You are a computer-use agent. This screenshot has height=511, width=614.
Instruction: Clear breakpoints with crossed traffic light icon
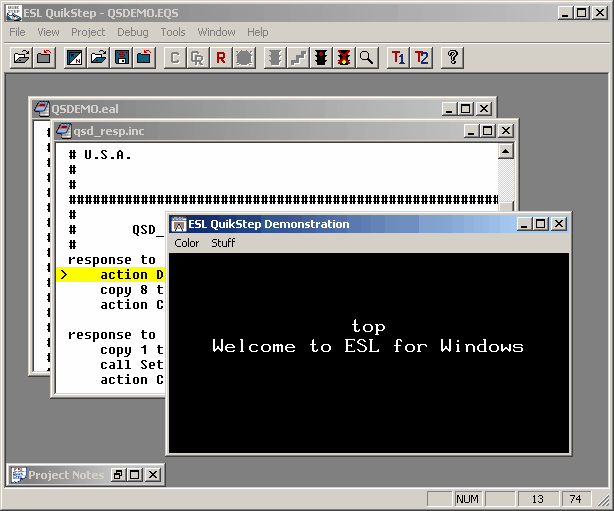(344, 58)
